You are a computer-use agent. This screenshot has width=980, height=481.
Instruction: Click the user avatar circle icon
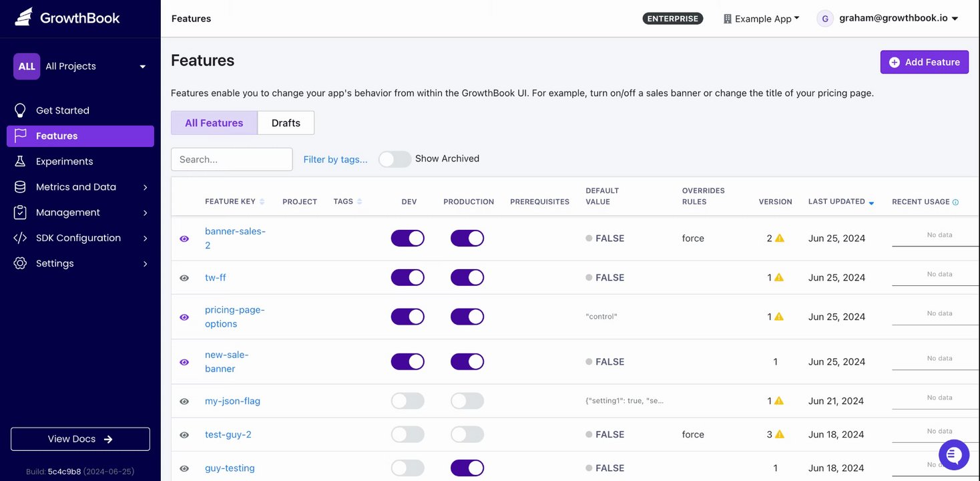[825, 19]
